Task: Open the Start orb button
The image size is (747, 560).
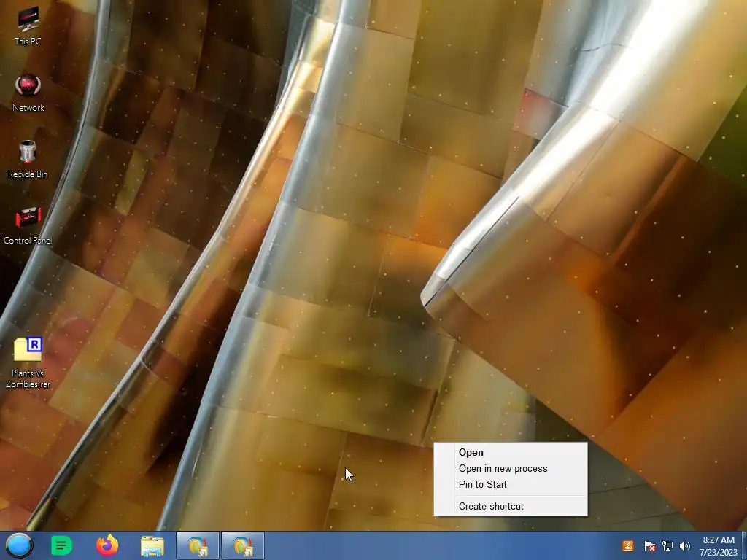Action: [x=19, y=545]
